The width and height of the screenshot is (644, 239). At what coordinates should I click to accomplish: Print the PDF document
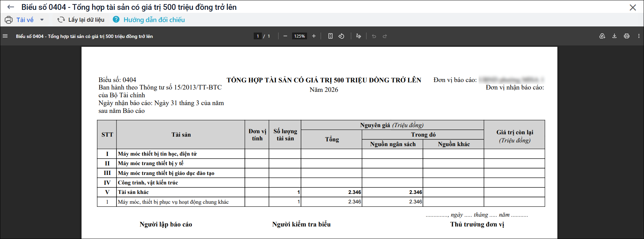coord(627,36)
